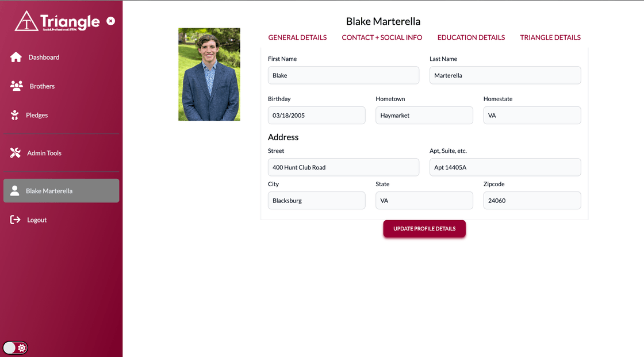Collapse sidebar with the X circle icon
The height and width of the screenshot is (357, 644).
(x=111, y=21)
